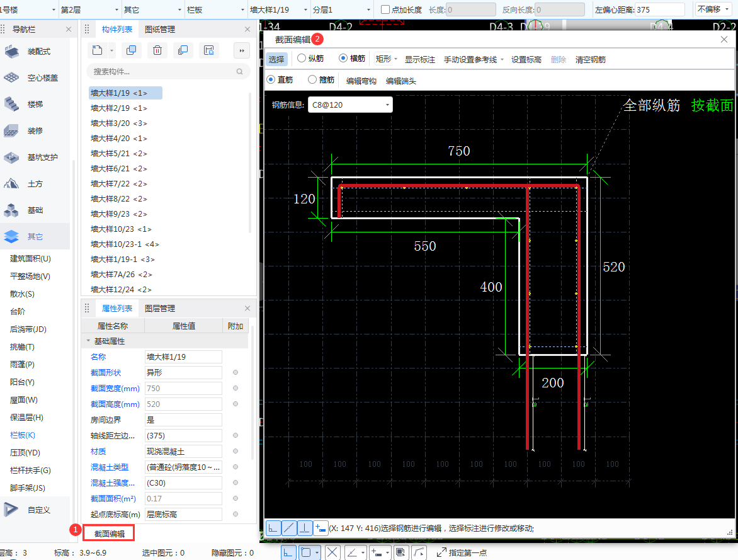The width and height of the screenshot is (738, 560).
Task: Toggle 混凝土类型 attach checkbox
Action: pos(236,467)
